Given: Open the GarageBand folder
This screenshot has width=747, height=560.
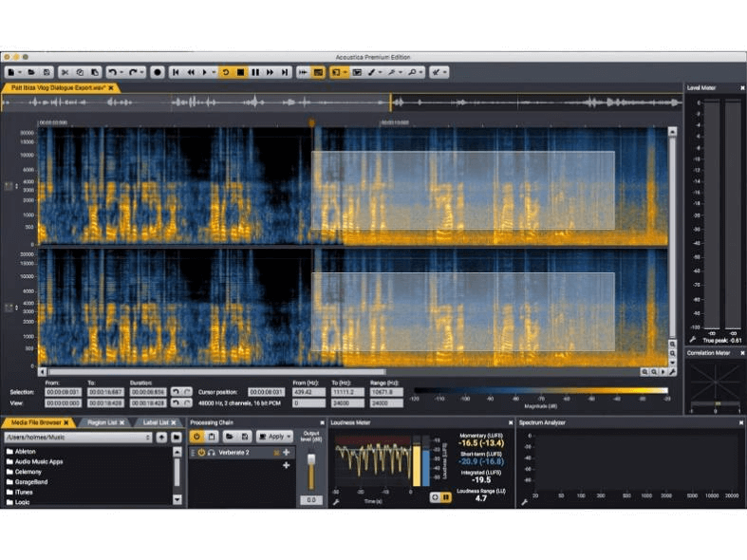Looking at the screenshot, I should coord(27,482).
